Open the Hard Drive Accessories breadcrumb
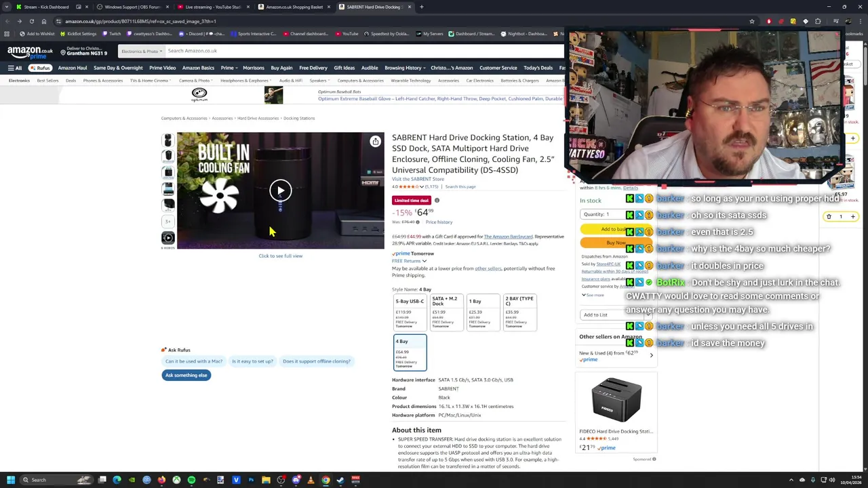The width and height of the screenshot is (868, 488). (258, 118)
